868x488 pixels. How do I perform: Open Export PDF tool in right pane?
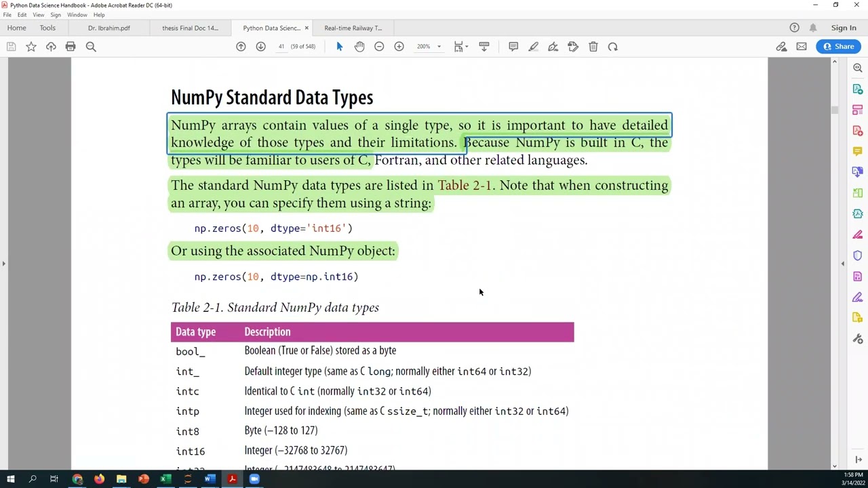pos(858,89)
